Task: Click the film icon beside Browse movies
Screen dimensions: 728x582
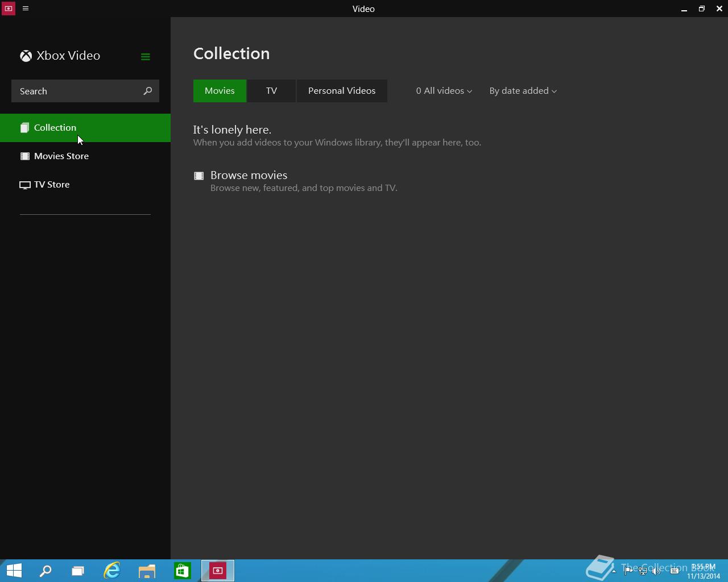Action: [198, 176]
